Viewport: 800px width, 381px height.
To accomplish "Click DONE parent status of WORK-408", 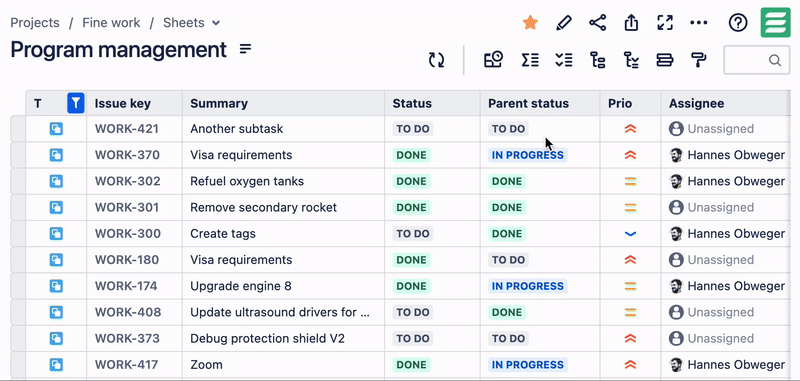I will tap(507, 312).
